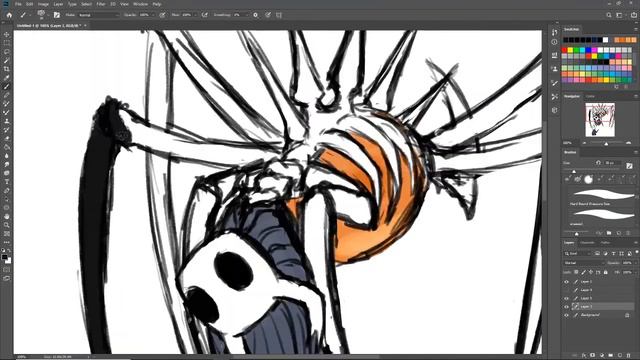Open symmetry paint options butterfly icon

coord(279,15)
